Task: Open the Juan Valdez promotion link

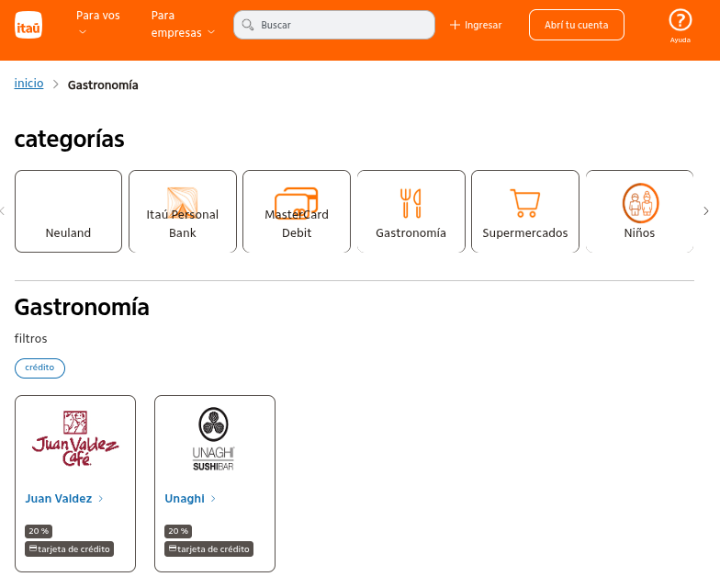Action: 59,499
